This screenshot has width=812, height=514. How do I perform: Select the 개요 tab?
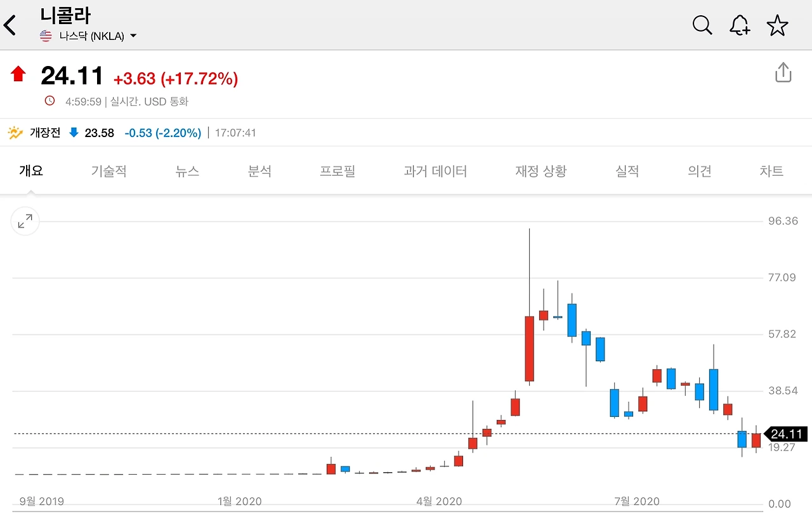(x=31, y=171)
